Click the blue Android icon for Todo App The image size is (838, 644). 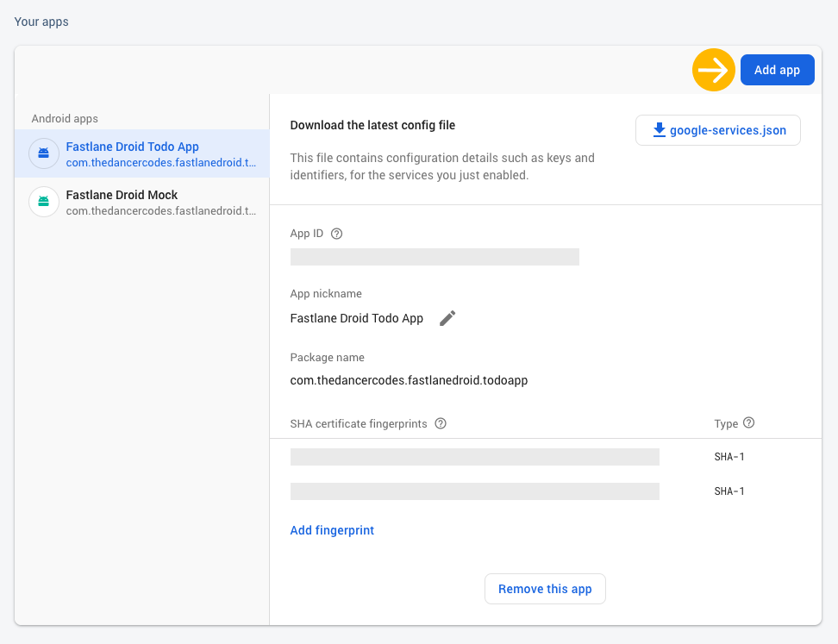pos(44,153)
